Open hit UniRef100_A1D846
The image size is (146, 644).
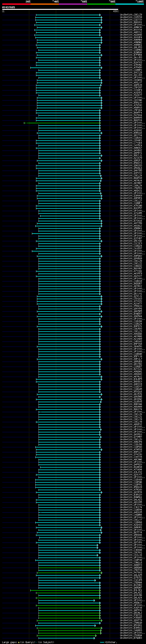coord(131,35)
